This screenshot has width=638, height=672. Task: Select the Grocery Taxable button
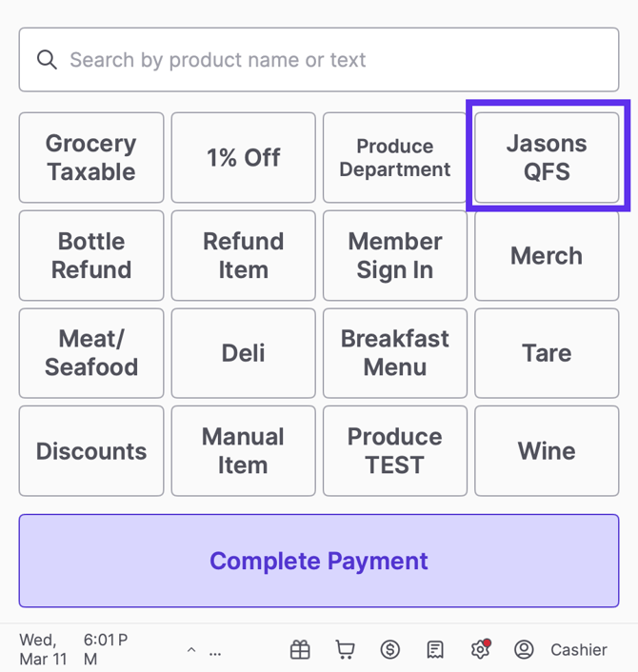coord(91,158)
